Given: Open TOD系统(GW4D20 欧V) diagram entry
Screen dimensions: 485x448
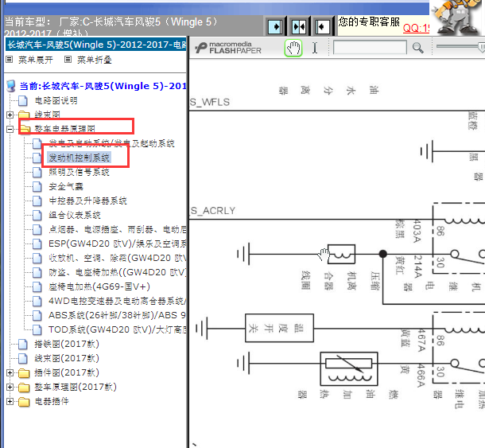Looking at the screenshot, I should click(118, 329).
